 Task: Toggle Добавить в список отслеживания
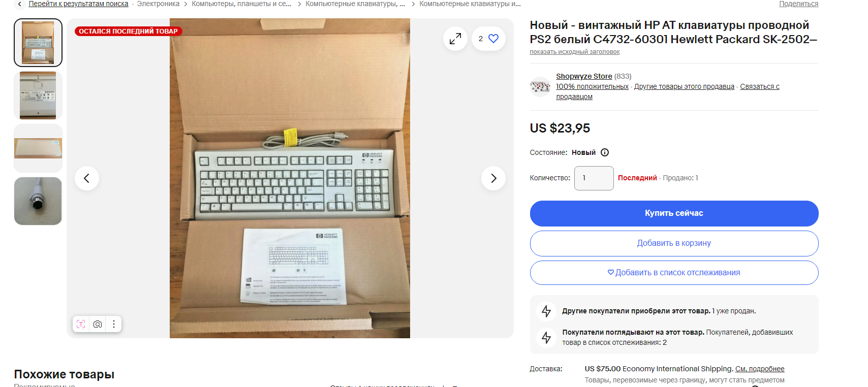pyautogui.click(x=674, y=273)
